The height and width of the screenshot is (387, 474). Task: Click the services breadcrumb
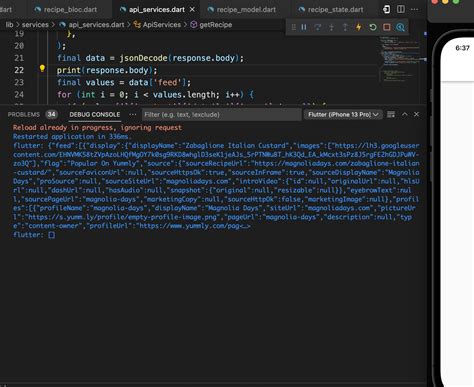[x=35, y=25]
